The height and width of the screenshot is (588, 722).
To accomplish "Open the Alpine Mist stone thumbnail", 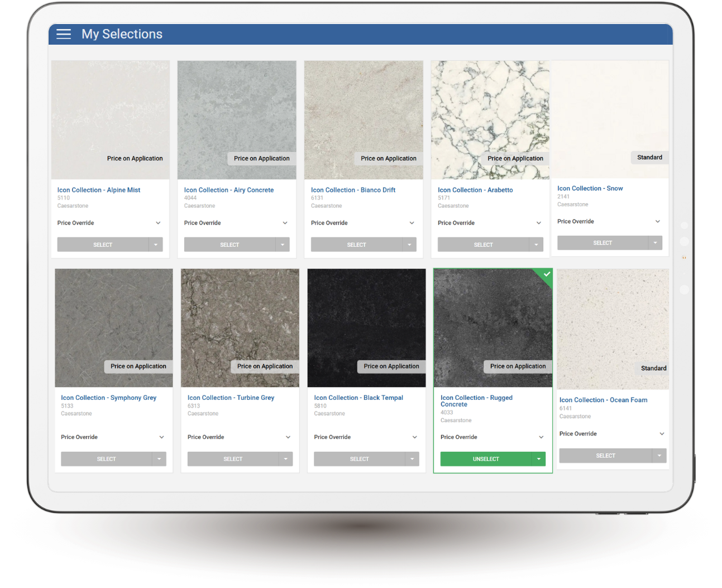I will (x=111, y=120).
